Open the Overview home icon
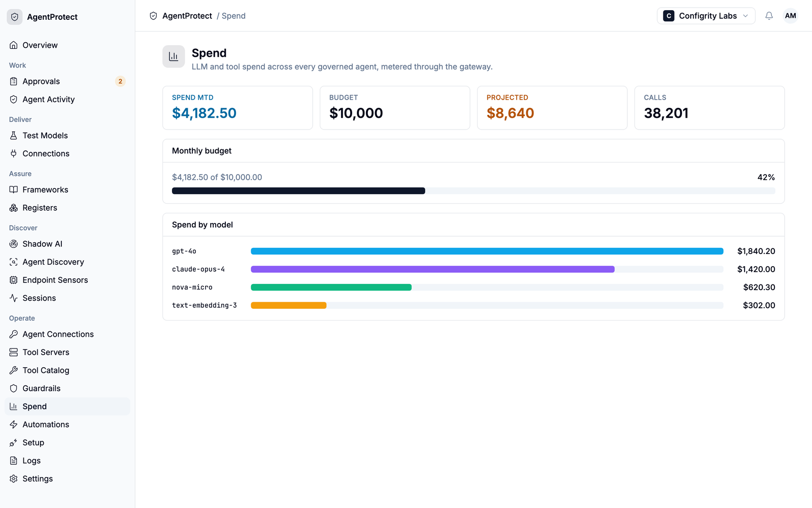This screenshot has height=508, width=812. [14, 45]
